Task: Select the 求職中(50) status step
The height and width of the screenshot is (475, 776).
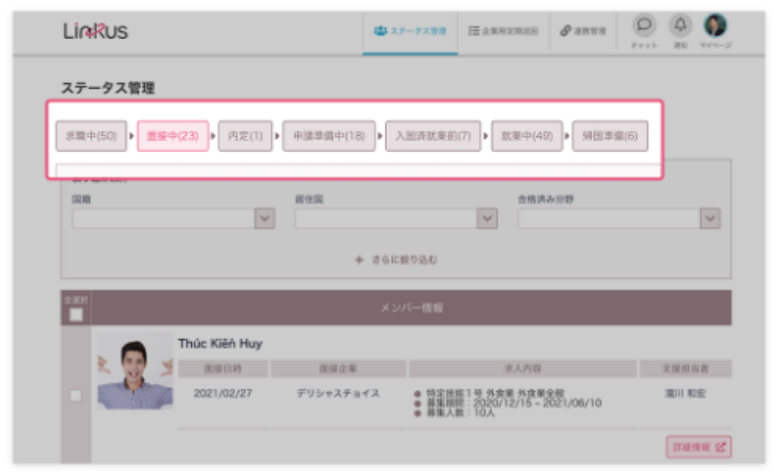Action: coord(91,136)
